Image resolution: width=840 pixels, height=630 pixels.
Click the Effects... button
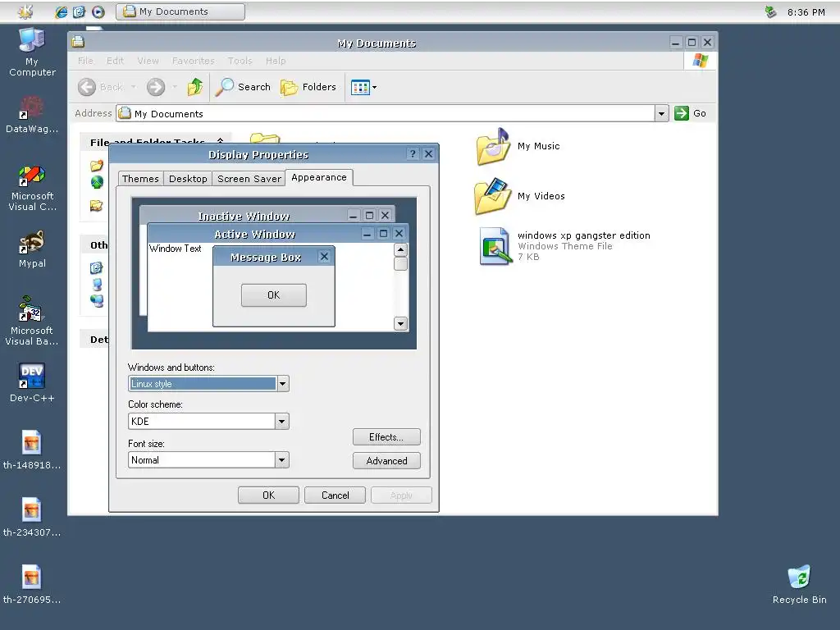[386, 437]
